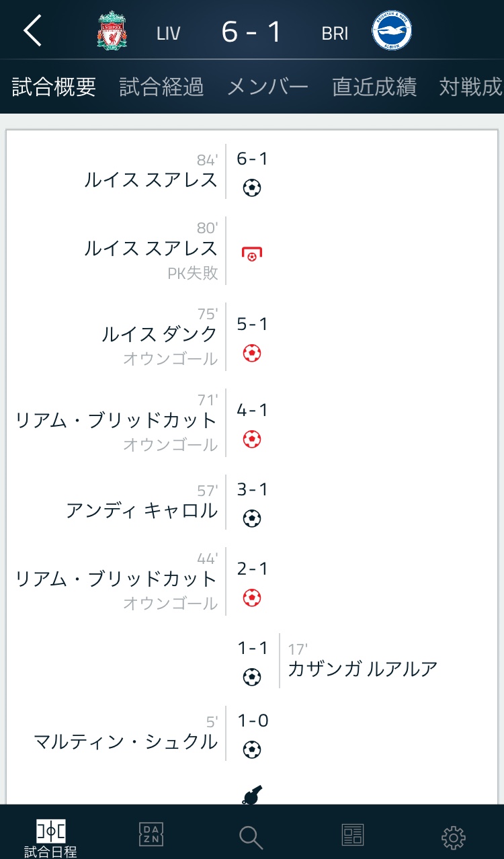Switch to the 試合経過 tab

pyautogui.click(x=161, y=87)
